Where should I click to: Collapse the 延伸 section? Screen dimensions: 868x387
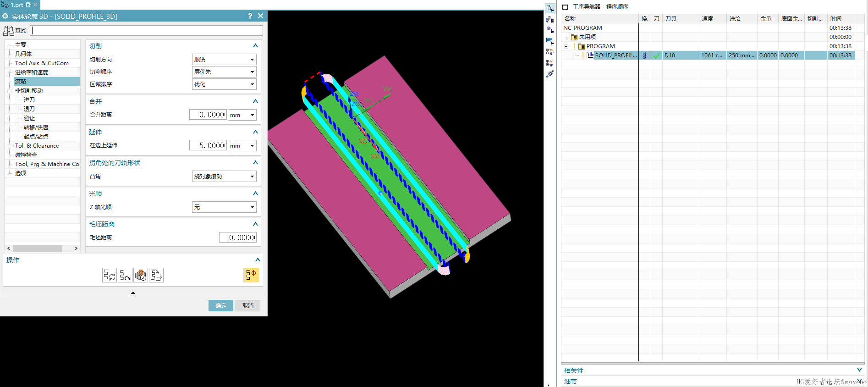(x=255, y=132)
